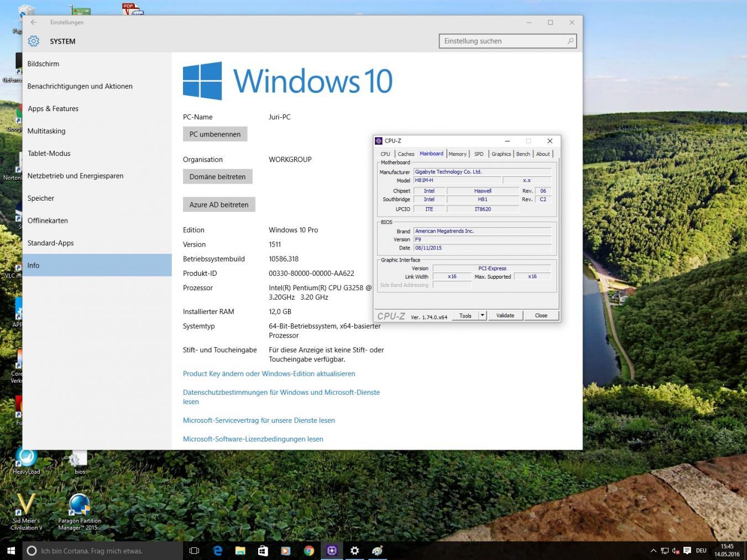Click the Paint taskbar icon
The image size is (747, 560).
pyautogui.click(x=378, y=551)
